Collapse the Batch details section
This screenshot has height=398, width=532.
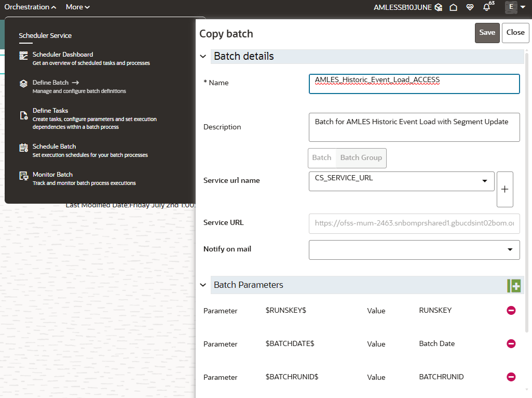coord(202,56)
